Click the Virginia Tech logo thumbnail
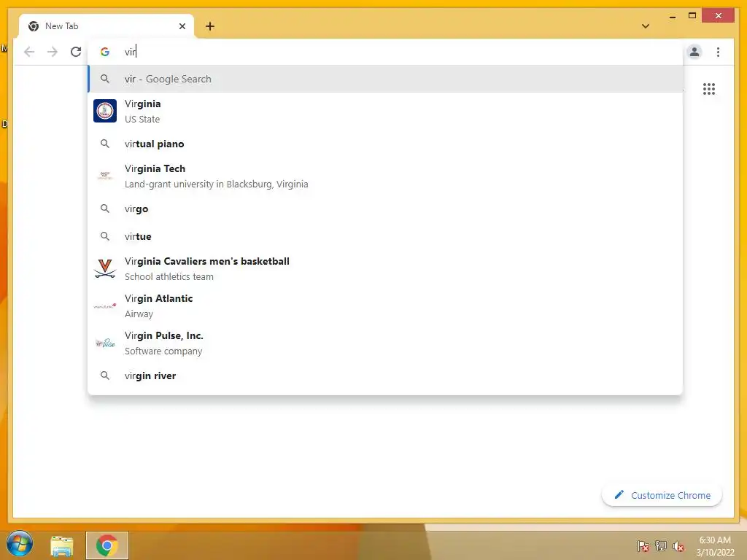The height and width of the screenshot is (560, 747). 105,176
